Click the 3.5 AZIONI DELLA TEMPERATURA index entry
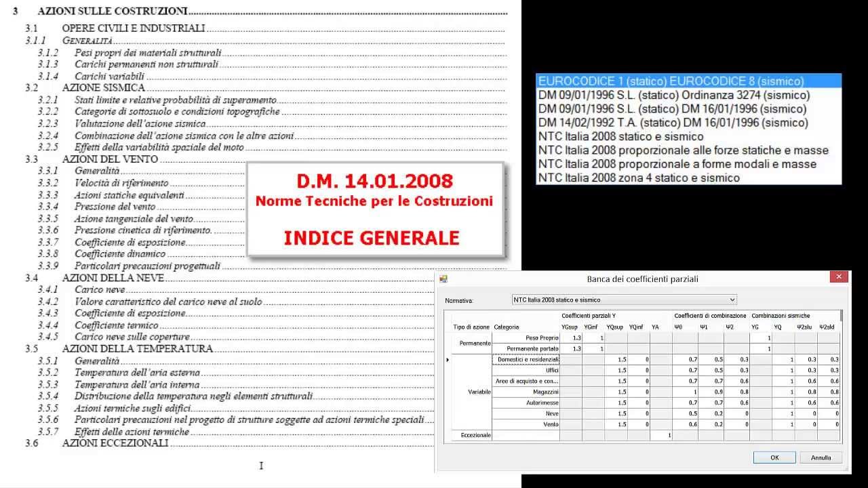This screenshot has width=868, height=488. pos(119,349)
